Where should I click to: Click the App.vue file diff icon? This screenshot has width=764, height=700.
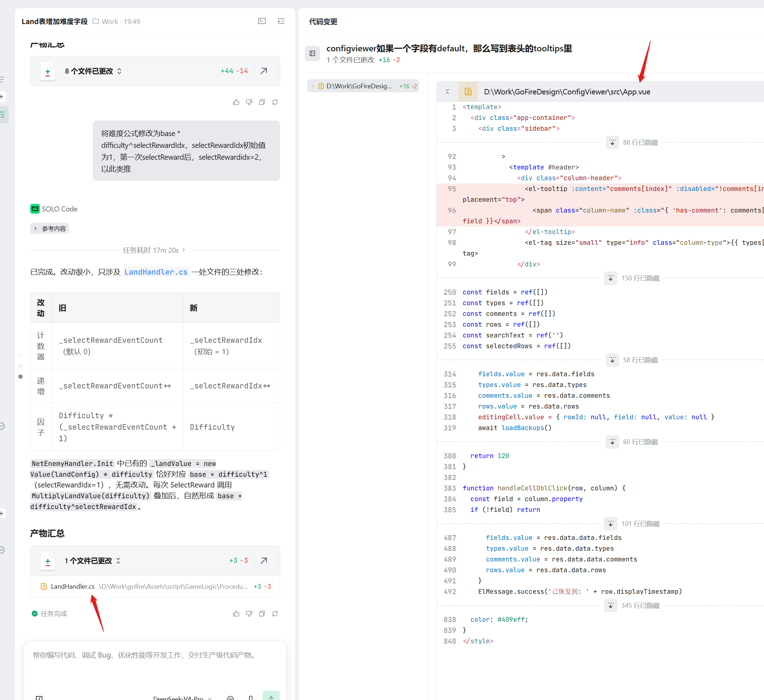[468, 92]
